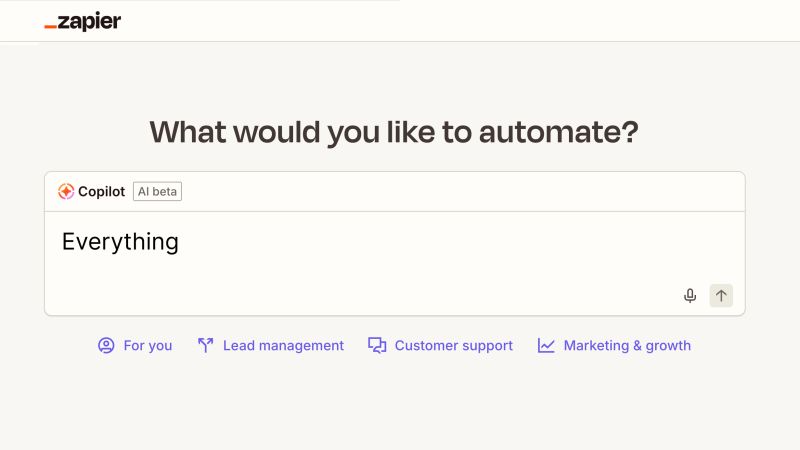Open the Lead management suggestions
The width and height of the screenshot is (800, 450).
283,345
